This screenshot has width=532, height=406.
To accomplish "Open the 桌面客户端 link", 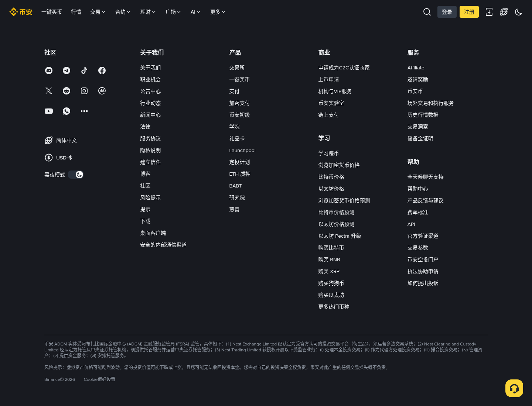I will 153,233.
